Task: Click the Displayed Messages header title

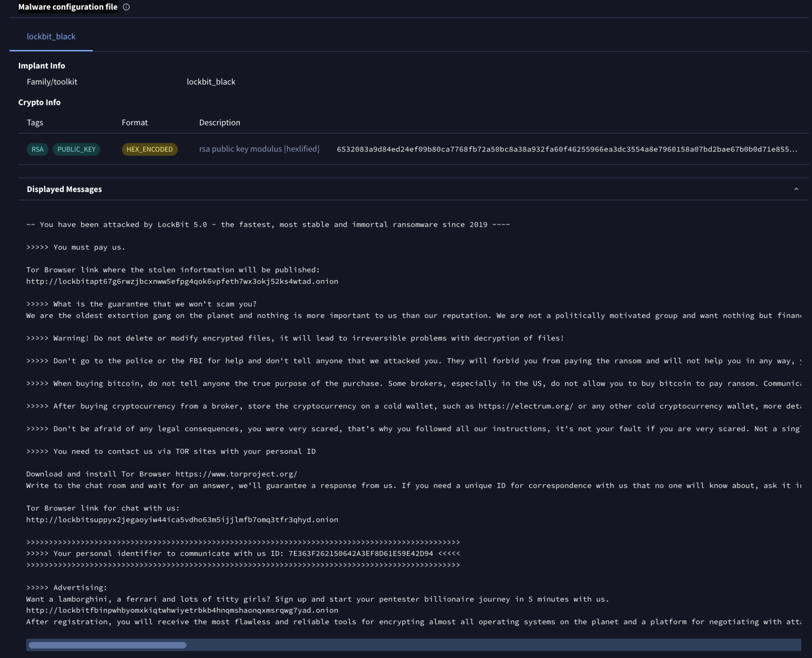Action: tap(64, 189)
